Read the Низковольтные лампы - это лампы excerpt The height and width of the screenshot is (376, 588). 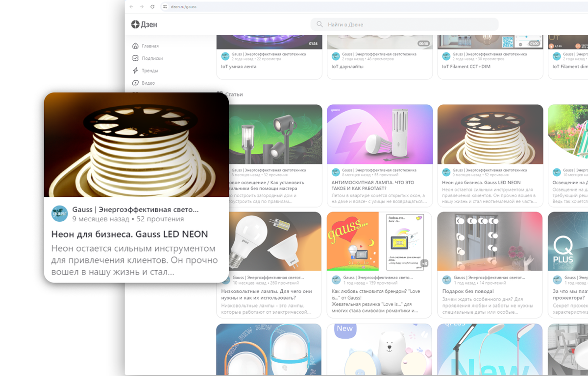[x=266, y=308]
